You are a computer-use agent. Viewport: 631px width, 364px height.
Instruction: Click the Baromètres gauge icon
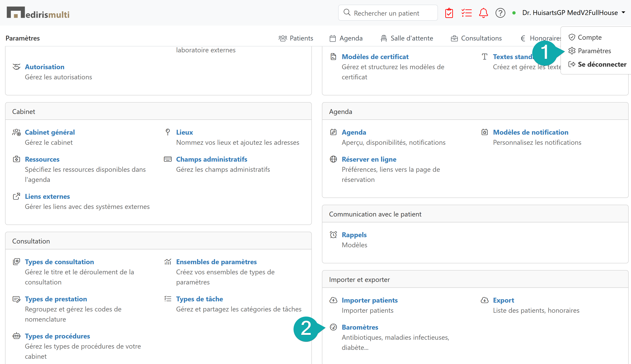pos(333,327)
